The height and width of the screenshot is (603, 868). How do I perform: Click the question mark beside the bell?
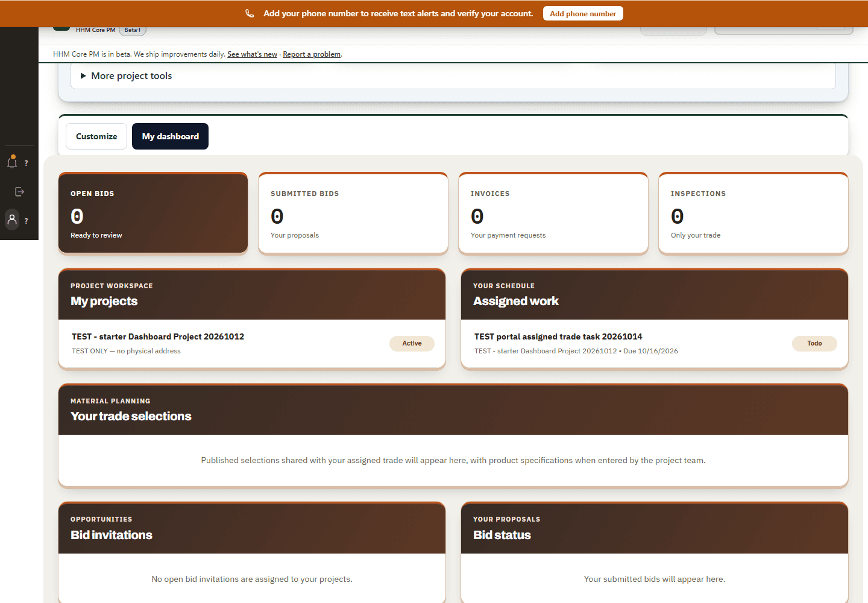(x=26, y=163)
